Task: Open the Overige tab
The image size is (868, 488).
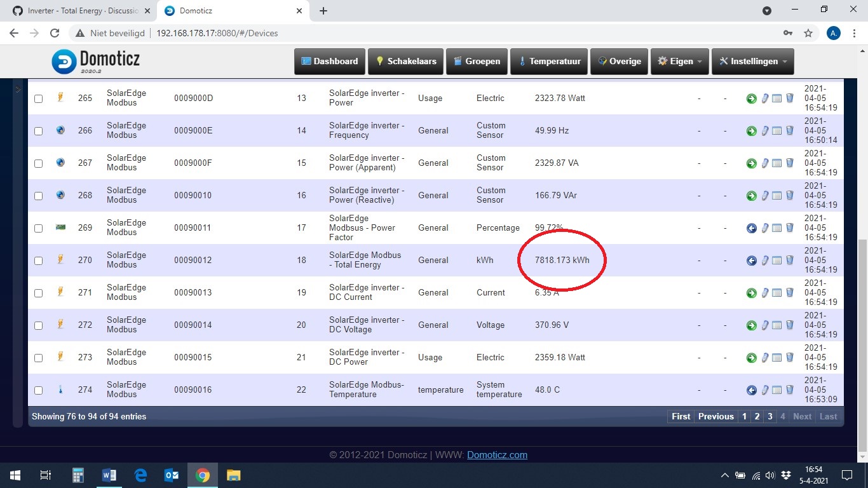Action: (619, 62)
